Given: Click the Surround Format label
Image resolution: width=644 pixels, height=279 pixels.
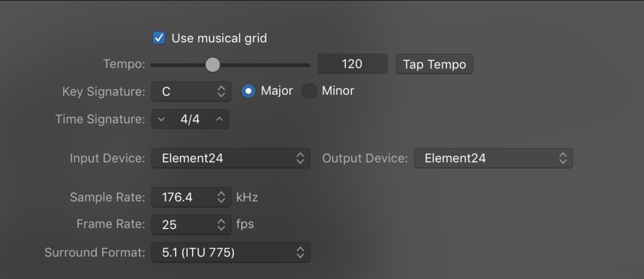Looking at the screenshot, I should (94, 253).
